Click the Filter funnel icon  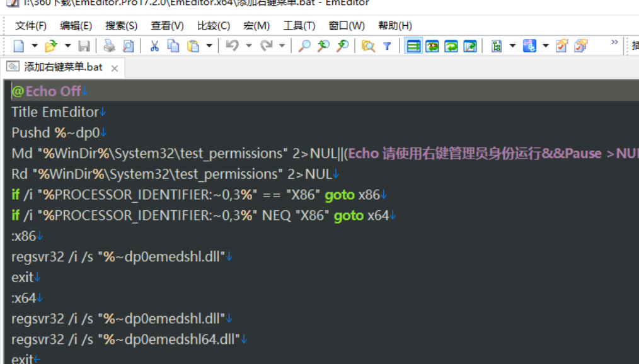pyautogui.click(x=387, y=46)
